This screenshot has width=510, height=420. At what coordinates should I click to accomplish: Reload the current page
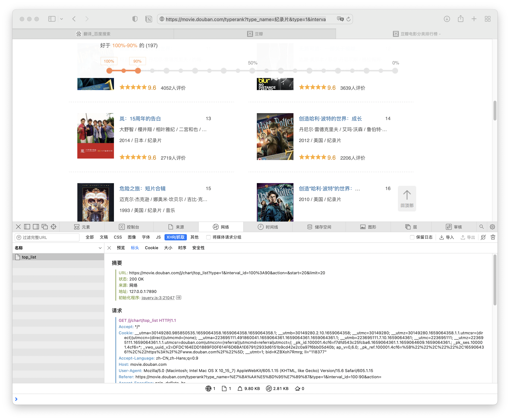coord(348,19)
